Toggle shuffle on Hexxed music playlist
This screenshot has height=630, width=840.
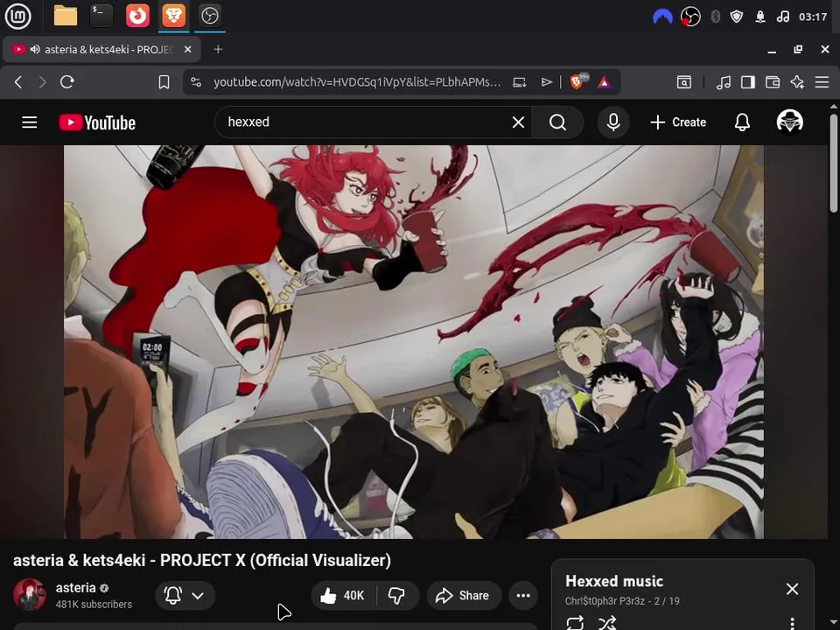tap(607, 622)
